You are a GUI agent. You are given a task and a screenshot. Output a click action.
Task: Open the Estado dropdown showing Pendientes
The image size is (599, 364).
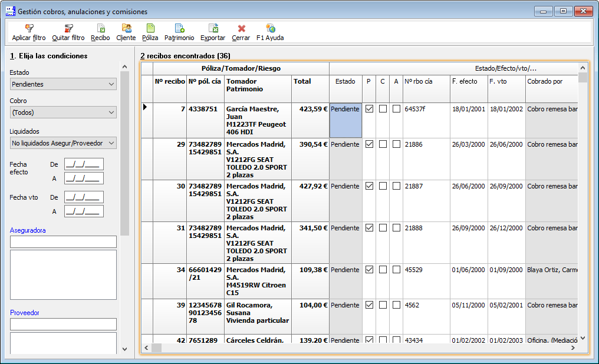[x=63, y=84]
